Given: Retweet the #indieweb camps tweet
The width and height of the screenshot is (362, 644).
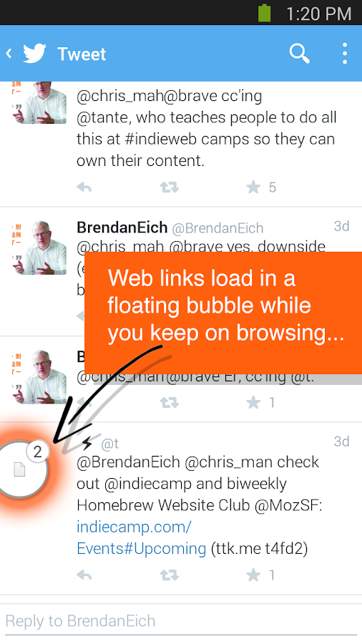Looking at the screenshot, I should [x=169, y=187].
